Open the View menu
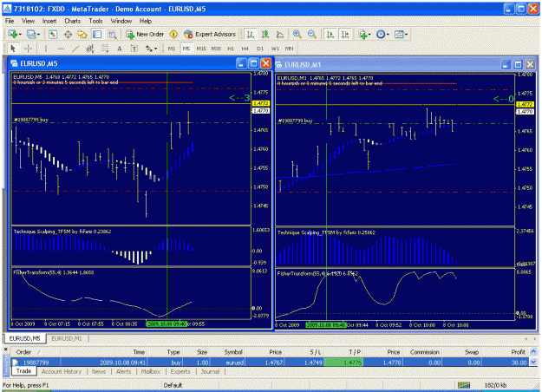The image size is (542, 392). tap(28, 21)
